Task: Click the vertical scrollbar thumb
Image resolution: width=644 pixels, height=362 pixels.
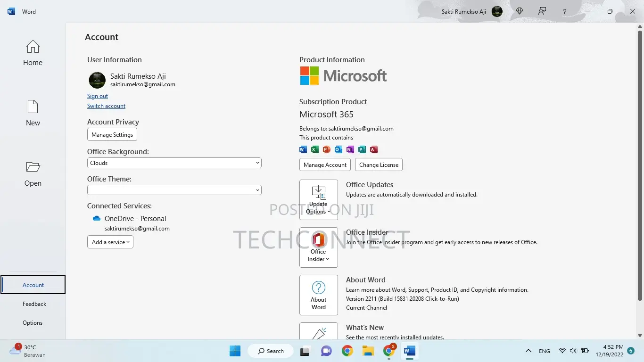Action: [640, 165]
